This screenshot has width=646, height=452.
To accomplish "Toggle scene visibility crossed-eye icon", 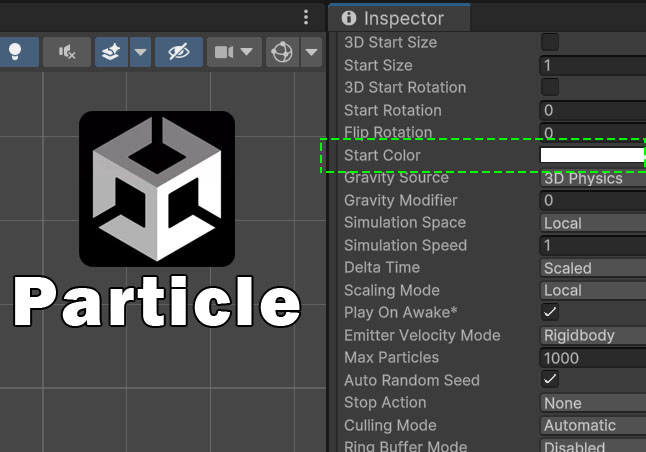I will coord(179,52).
